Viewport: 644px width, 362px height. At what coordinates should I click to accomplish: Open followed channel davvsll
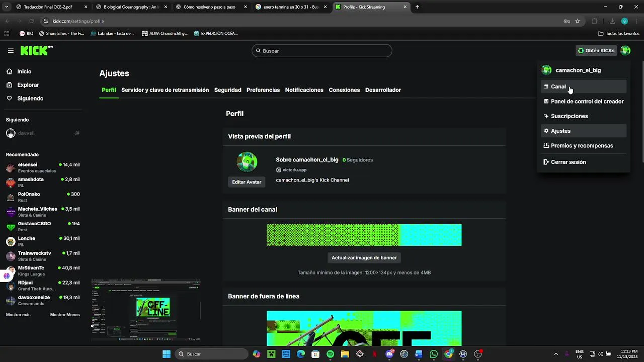pos(43,133)
